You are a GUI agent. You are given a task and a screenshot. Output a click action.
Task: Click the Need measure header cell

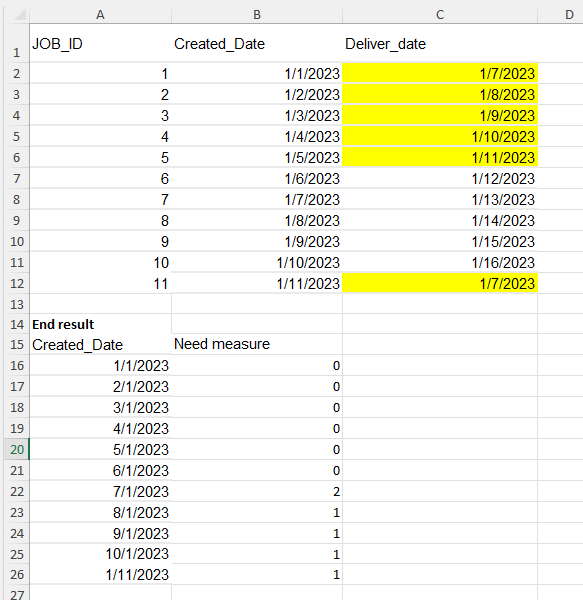tap(257, 344)
